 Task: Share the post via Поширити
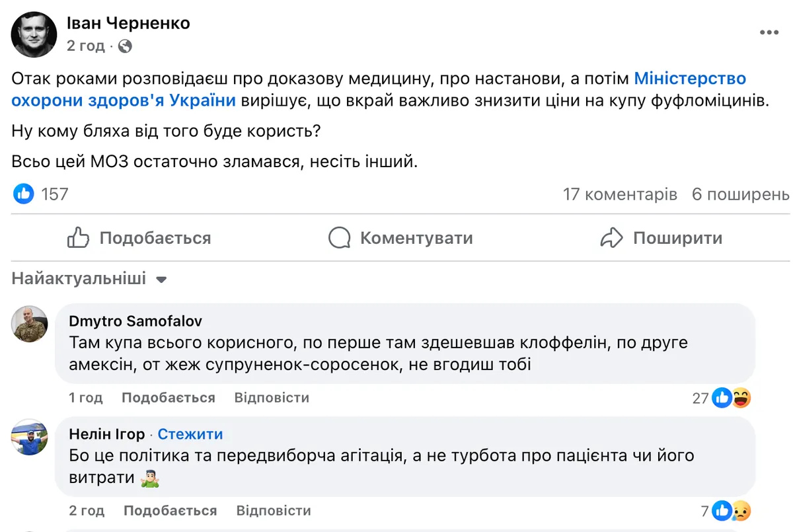point(661,238)
